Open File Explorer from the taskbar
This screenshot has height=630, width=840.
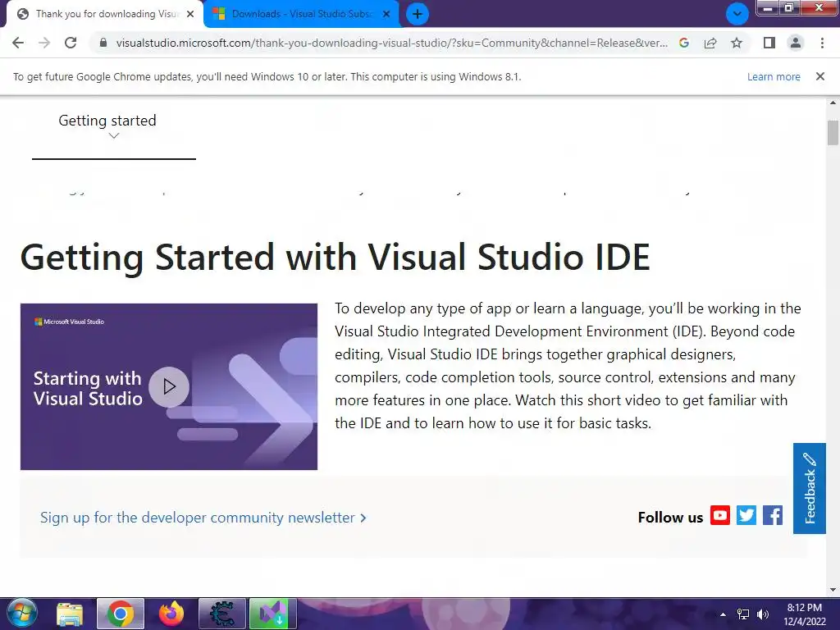pos(71,614)
